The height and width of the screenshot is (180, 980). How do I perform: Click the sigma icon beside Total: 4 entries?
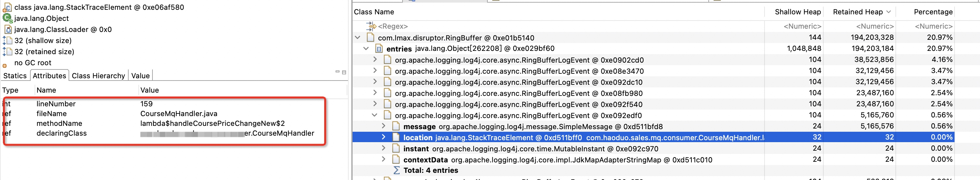tap(396, 170)
